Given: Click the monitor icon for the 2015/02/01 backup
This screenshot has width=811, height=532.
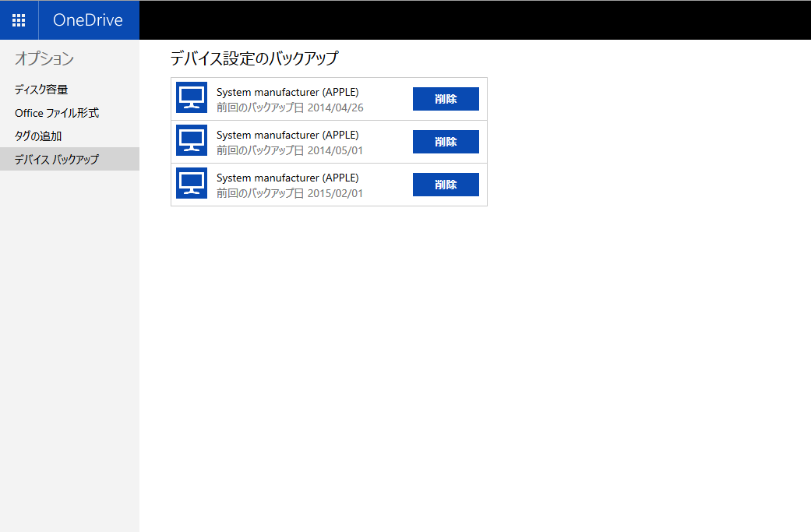Looking at the screenshot, I should [191, 184].
